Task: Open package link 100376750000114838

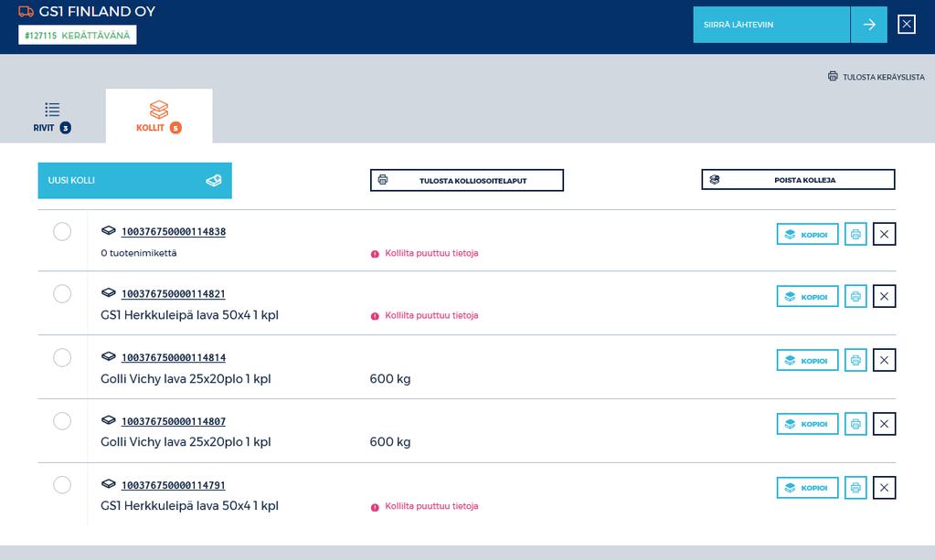Action: coord(174,231)
